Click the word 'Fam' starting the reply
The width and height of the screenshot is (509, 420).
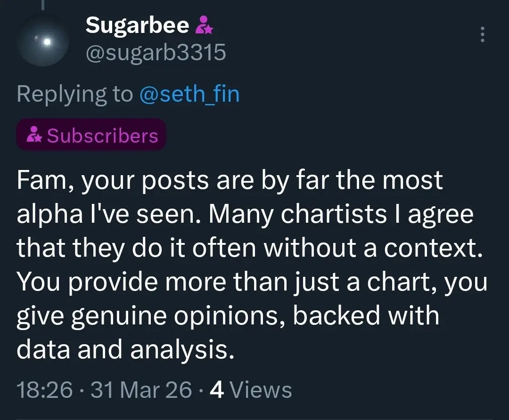tap(42, 180)
